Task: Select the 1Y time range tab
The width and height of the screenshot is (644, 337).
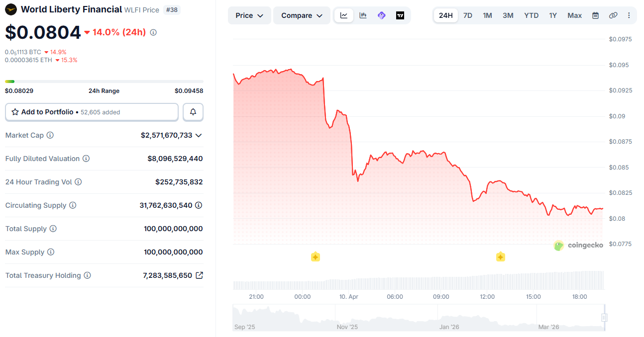Action: 553,15
